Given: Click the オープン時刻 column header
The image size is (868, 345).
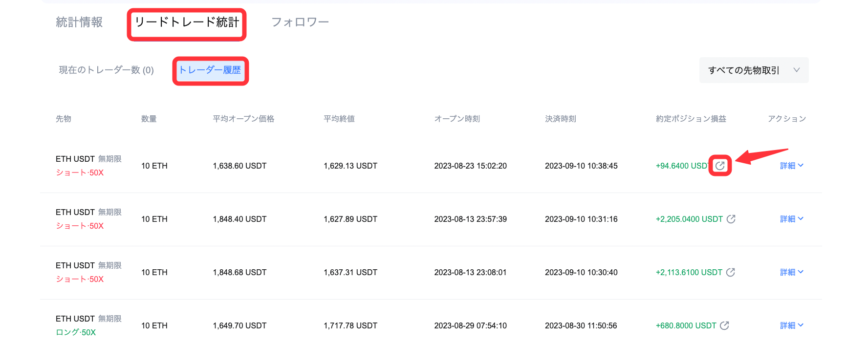Looking at the screenshot, I should point(456,119).
